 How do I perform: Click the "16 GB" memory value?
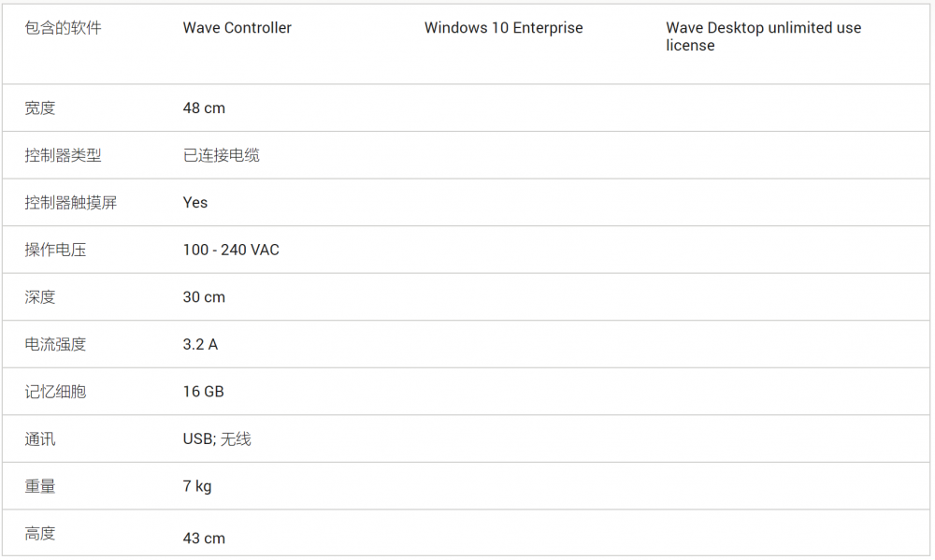pos(203,392)
